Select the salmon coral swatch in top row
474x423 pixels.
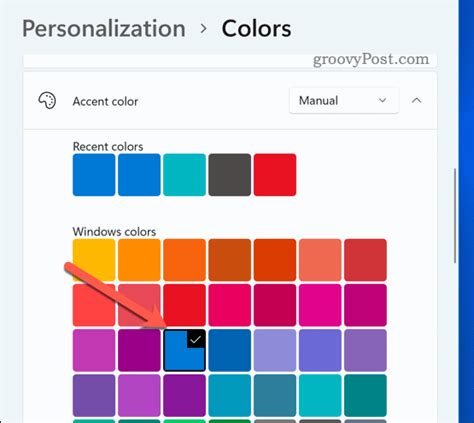[x=320, y=260]
